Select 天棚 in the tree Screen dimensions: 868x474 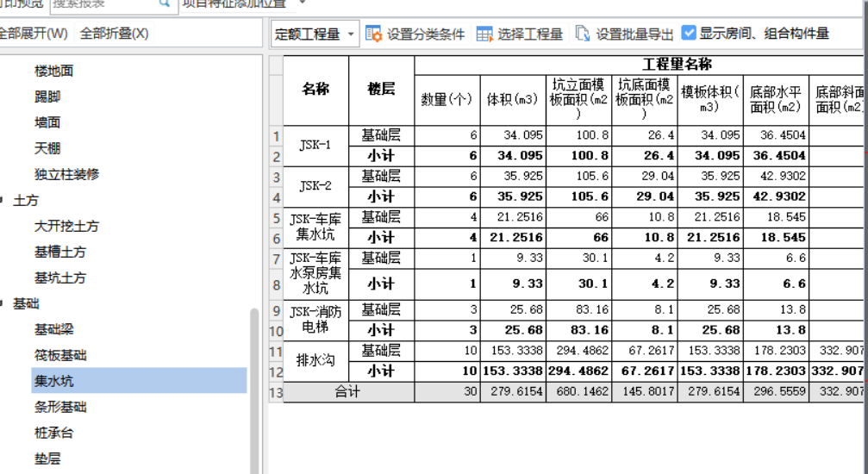(x=47, y=148)
